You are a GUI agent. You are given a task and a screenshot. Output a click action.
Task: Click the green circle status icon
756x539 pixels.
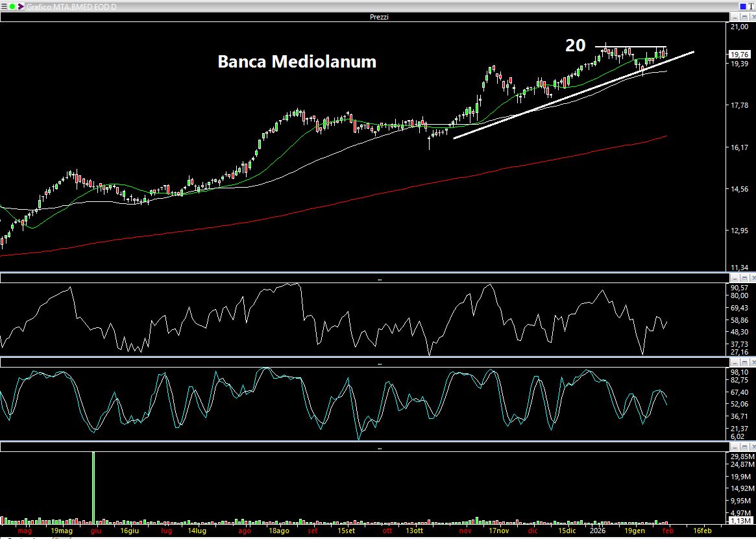12,6
